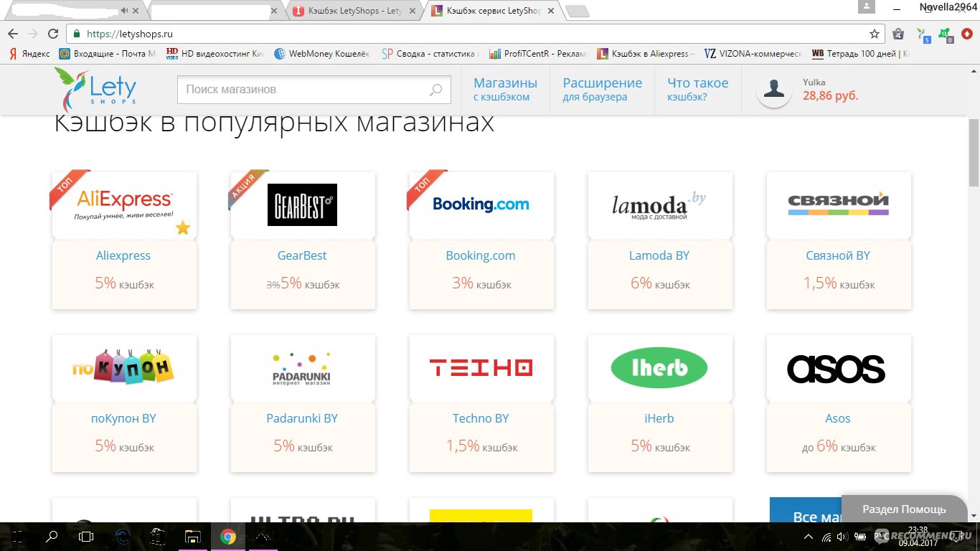Viewport: 980px width, 551px height.
Task: Open Расширение для браузера menu item
Action: tap(603, 90)
